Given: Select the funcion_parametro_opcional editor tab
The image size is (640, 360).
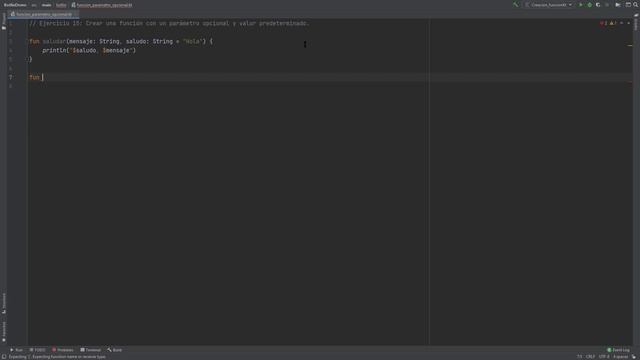Looking at the screenshot, I should click(43, 14).
